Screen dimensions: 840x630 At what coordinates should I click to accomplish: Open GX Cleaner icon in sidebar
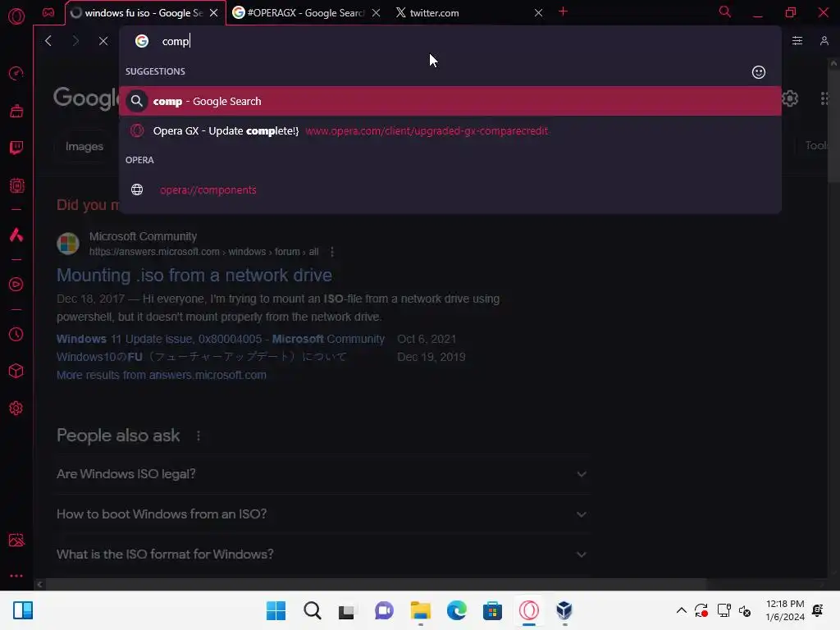pos(16,111)
